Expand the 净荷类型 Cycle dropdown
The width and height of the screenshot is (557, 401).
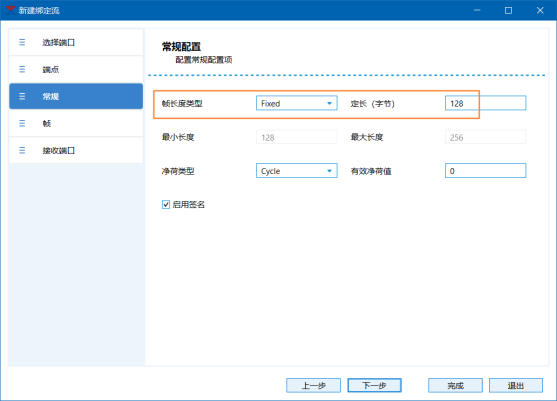pos(297,171)
